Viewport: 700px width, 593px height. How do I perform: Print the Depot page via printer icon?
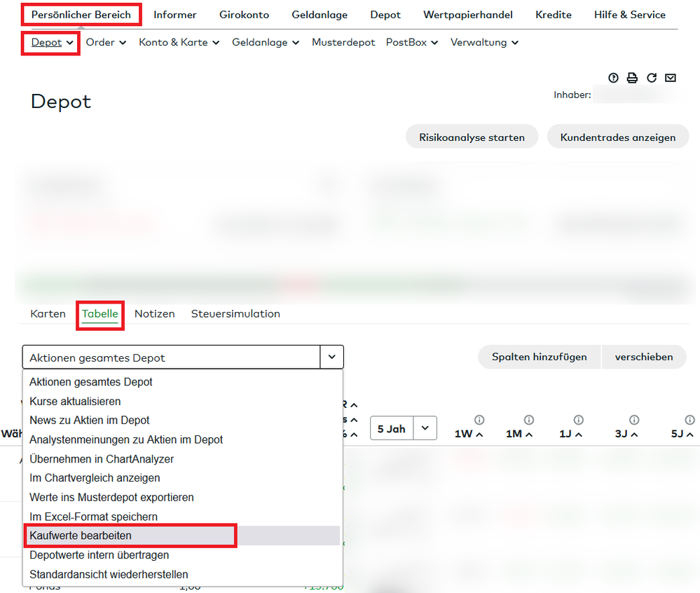632,78
